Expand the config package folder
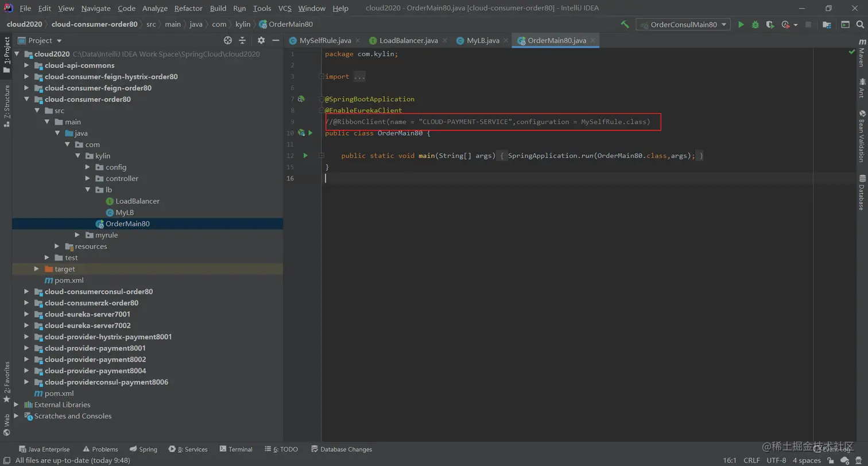This screenshot has height=466, width=868. 87,167
